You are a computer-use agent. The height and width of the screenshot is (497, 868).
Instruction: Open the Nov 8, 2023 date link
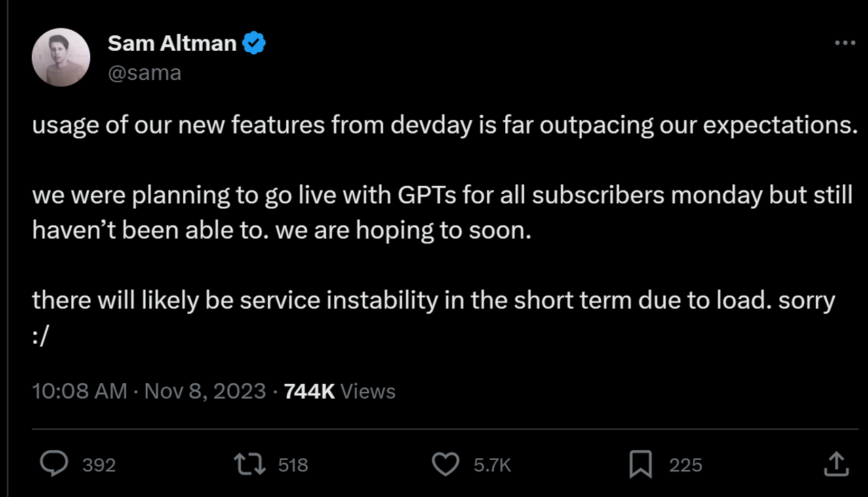(x=205, y=391)
